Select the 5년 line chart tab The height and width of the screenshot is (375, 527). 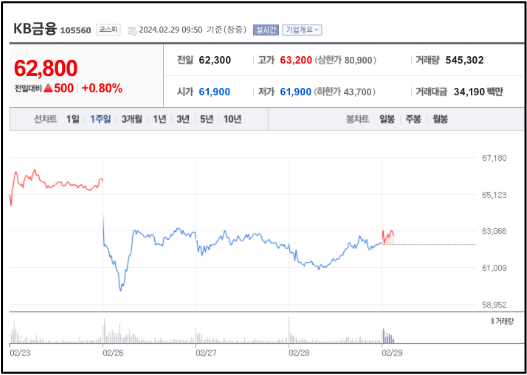click(x=207, y=119)
